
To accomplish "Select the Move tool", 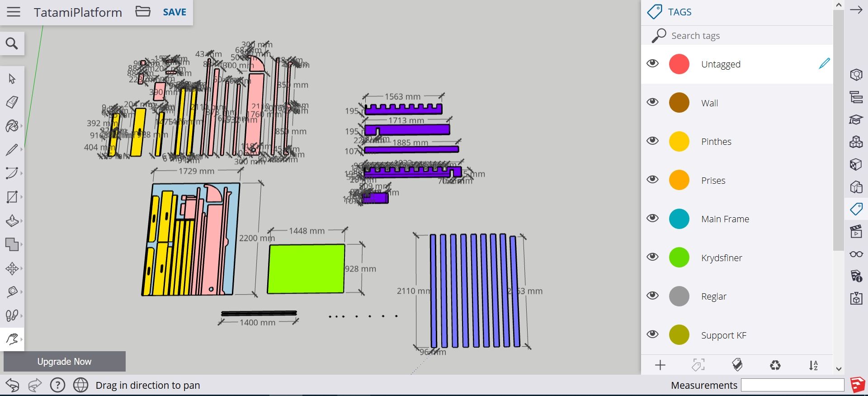I will 12,268.
